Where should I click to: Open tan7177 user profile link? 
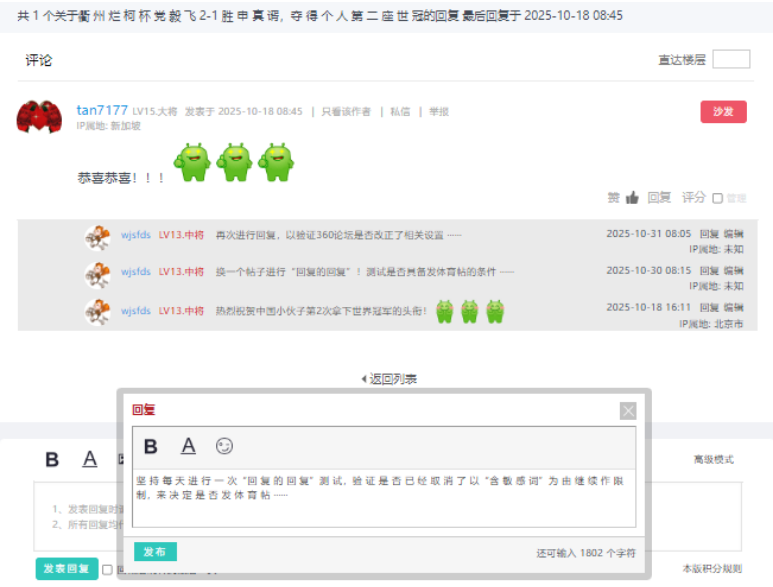pos(102,110)
